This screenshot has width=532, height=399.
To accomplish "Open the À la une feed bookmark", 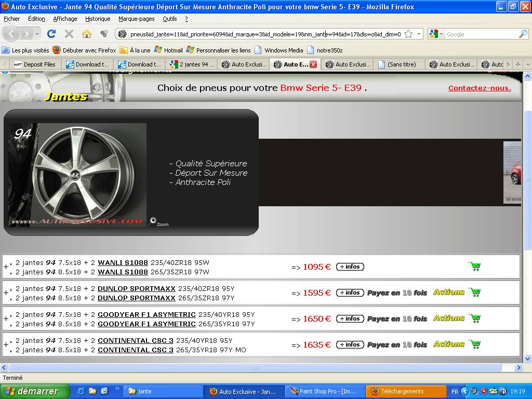I will [135, 50].
